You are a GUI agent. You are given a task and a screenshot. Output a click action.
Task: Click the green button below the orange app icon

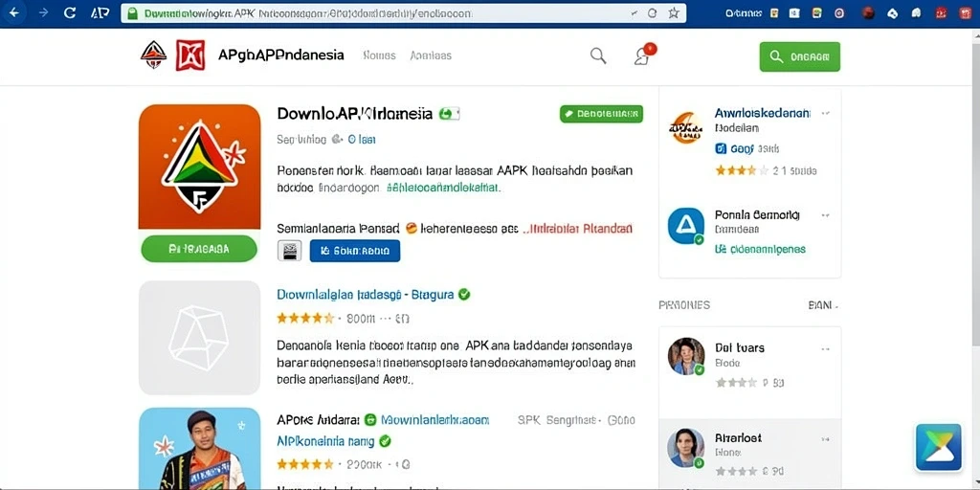point(199,249)
